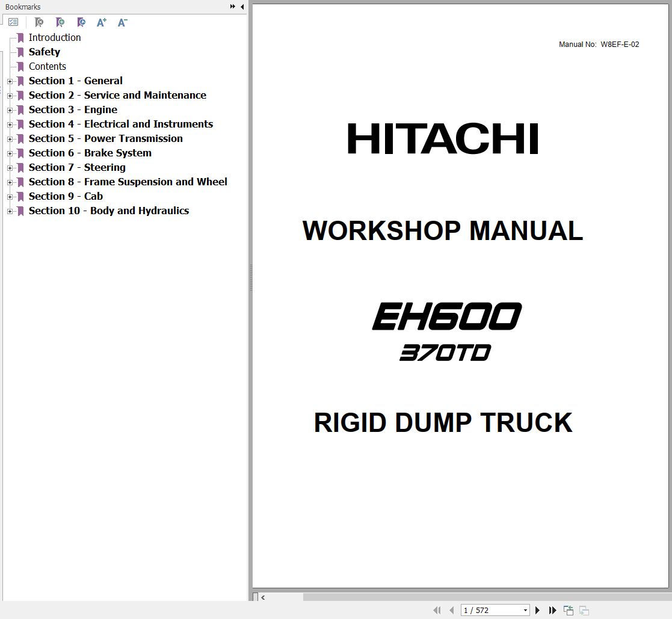Select Section 7 - Steering bookmark
This screenshot has height=619, width=672.
tap(77, 167)
